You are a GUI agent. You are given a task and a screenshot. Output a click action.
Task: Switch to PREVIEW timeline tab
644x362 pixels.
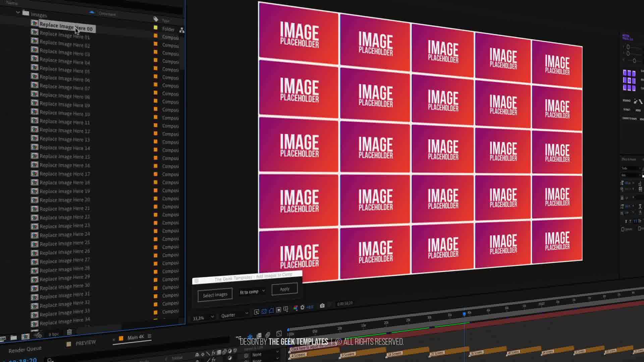coord(86,343)
